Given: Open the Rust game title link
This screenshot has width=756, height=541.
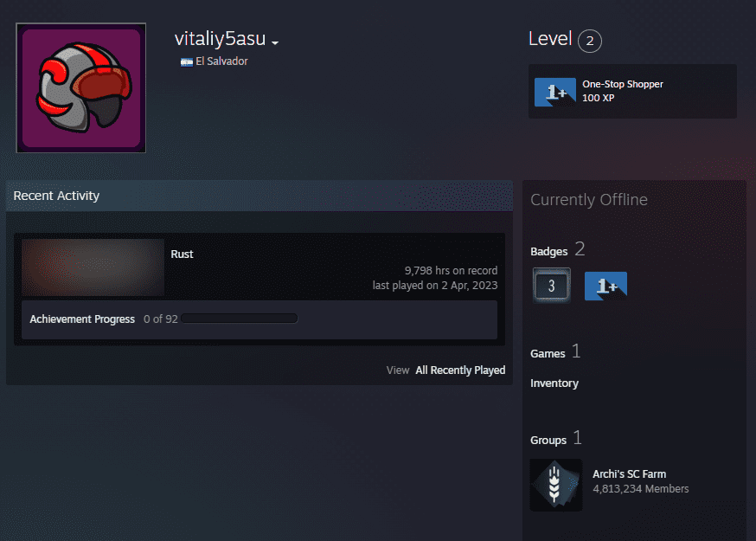Looking at the screenshot, I should (182, 254).
